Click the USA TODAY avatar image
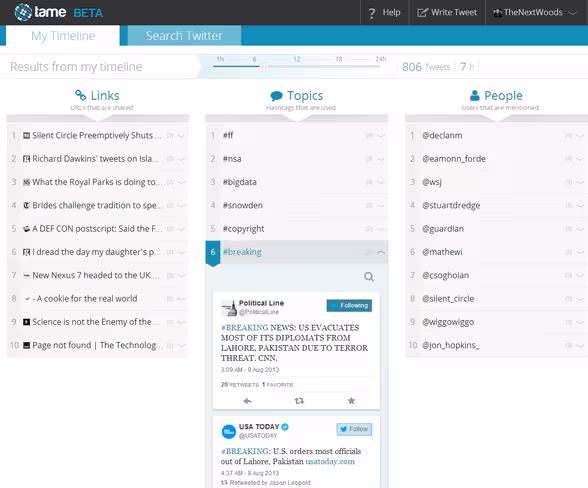 point(228,431)
